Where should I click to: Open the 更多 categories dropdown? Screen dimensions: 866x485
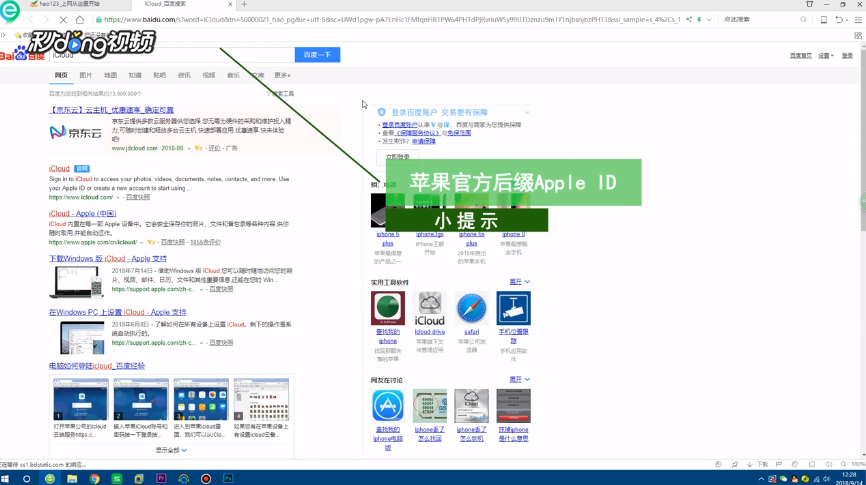click(282, 75)
